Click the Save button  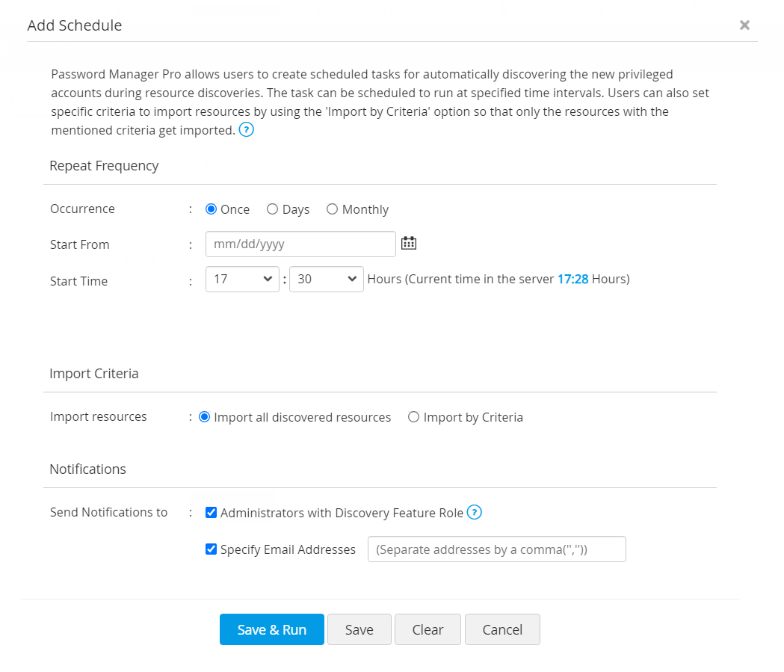[x=359, y=629]
